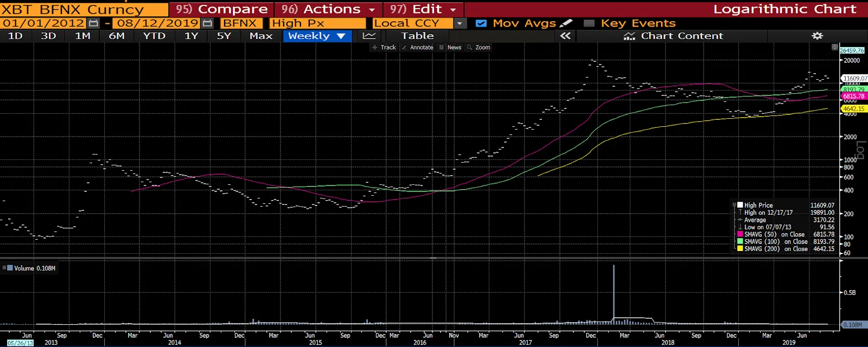Viewport: 868px width, 347px height.
Task: Click the High Px field selector
Action: tap(317, 23)
